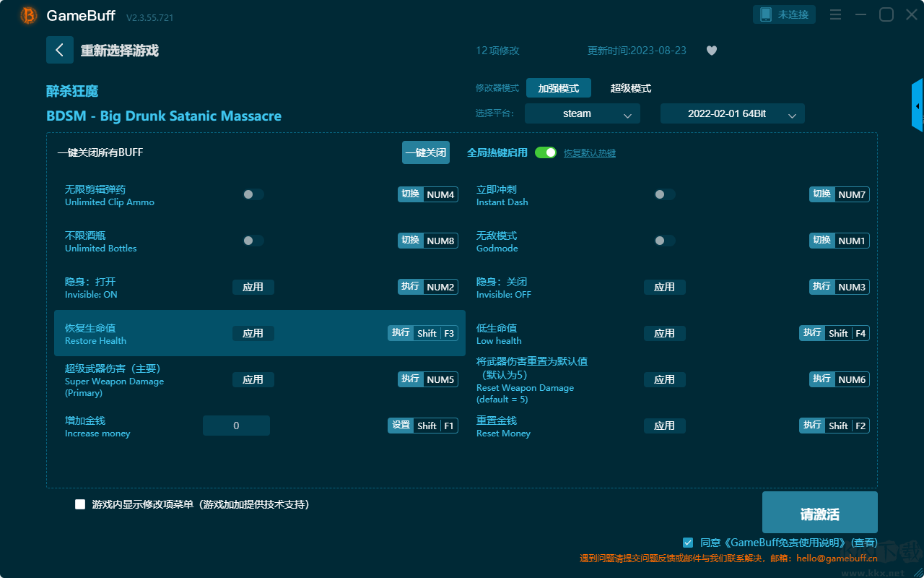The width and height of the screenshot is (924, 578).
Task: Apply Low health
Action: [665, 333]
